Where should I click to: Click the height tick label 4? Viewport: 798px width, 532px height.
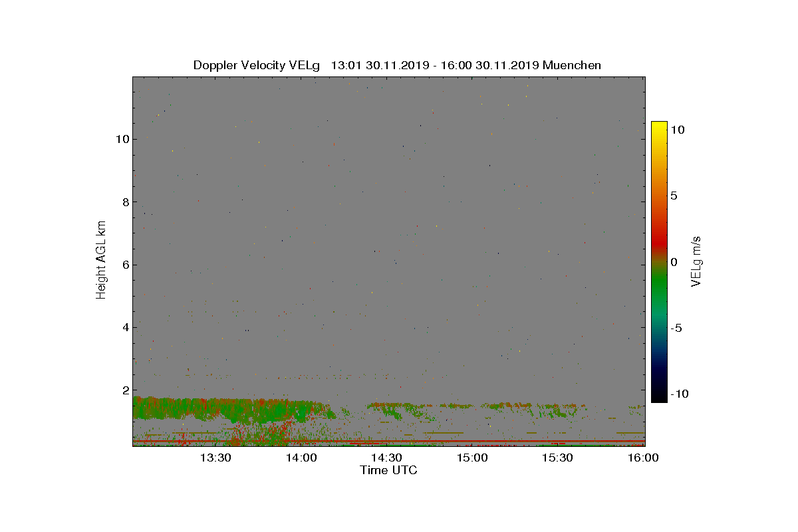[124, 327]
